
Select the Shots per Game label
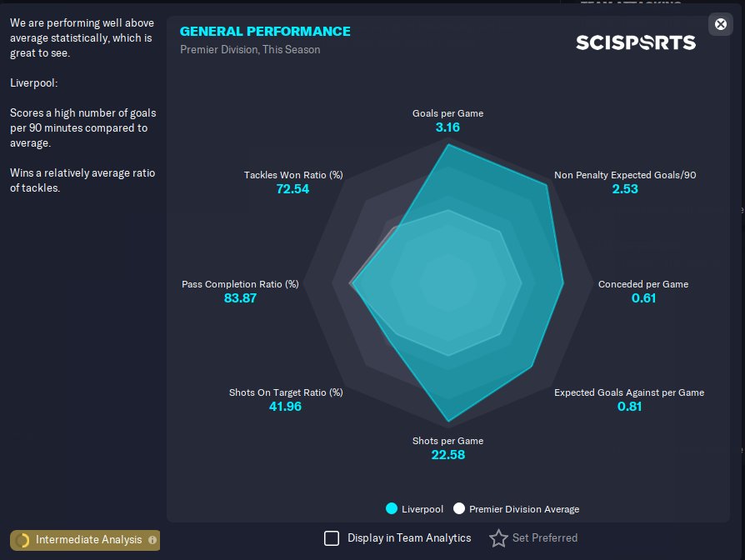[x=447, y=441]
